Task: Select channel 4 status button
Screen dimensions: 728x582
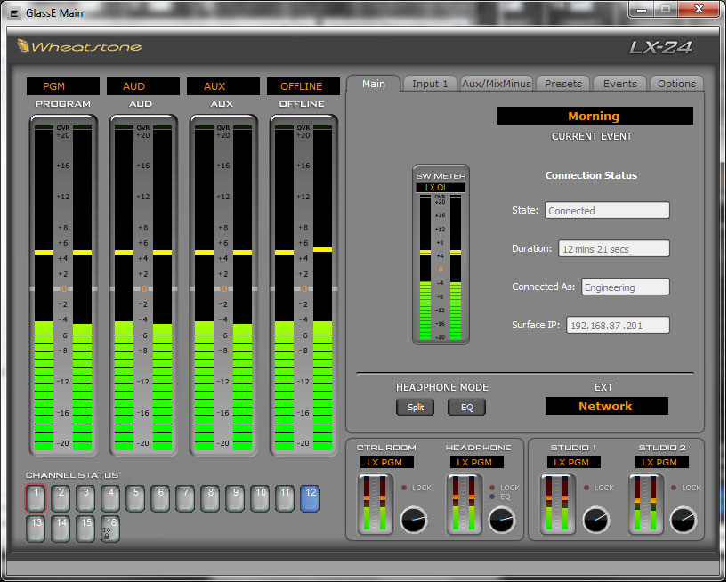Action: click(x=110, y=498)
